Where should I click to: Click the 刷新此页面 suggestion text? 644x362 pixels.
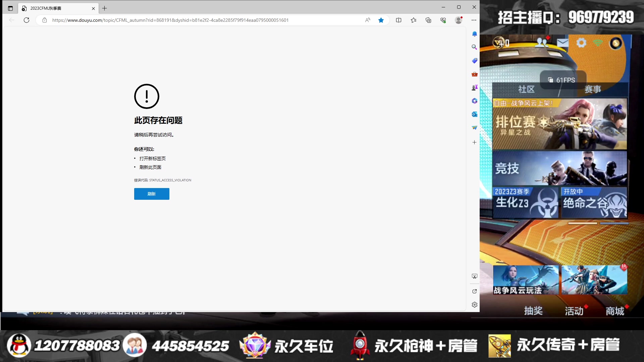(150, 167)
